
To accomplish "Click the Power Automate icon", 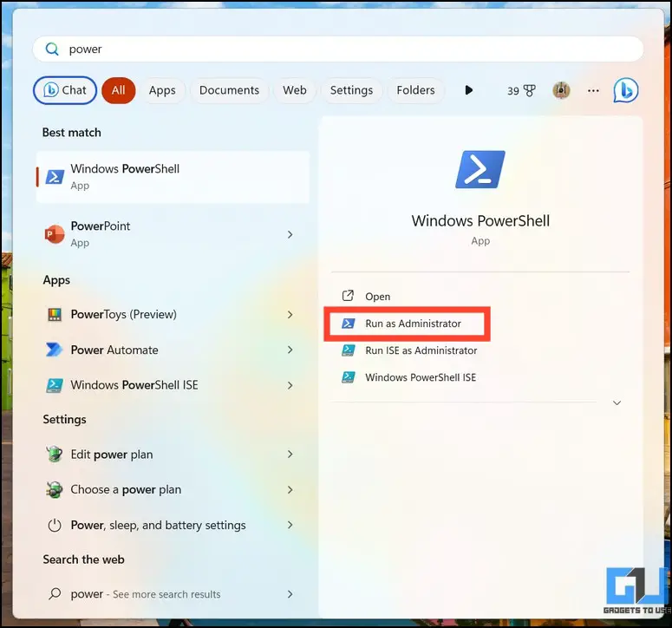I will [55, 350].
